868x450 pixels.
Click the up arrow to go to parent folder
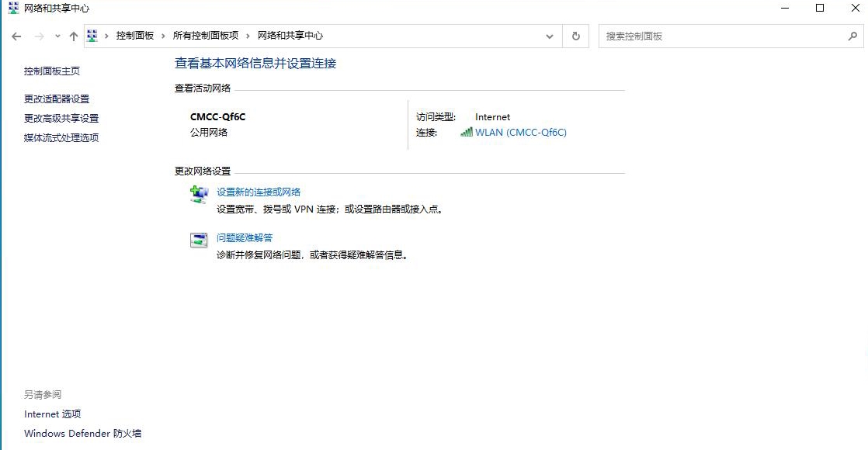coord(73,35)
